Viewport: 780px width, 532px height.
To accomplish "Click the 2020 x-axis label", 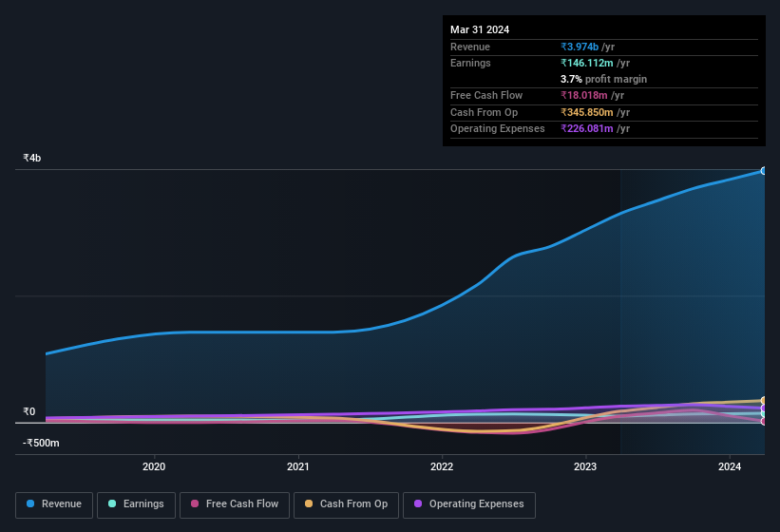I will [x=154, y=466].
